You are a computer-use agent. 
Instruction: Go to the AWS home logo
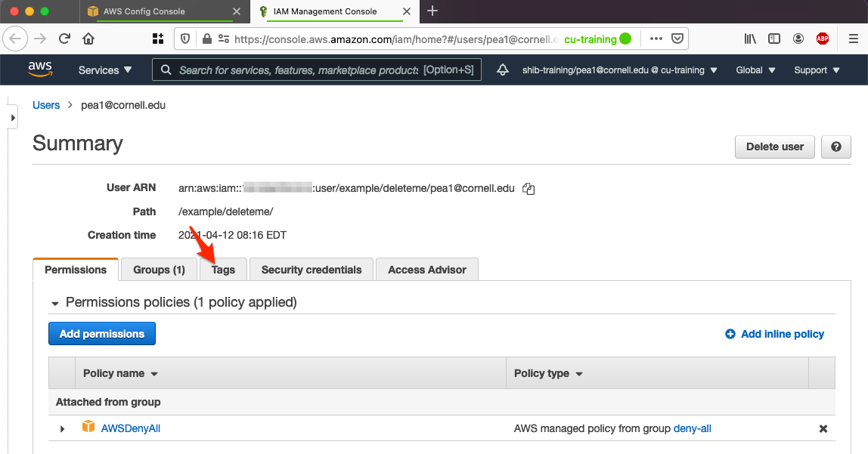point(40,69)
